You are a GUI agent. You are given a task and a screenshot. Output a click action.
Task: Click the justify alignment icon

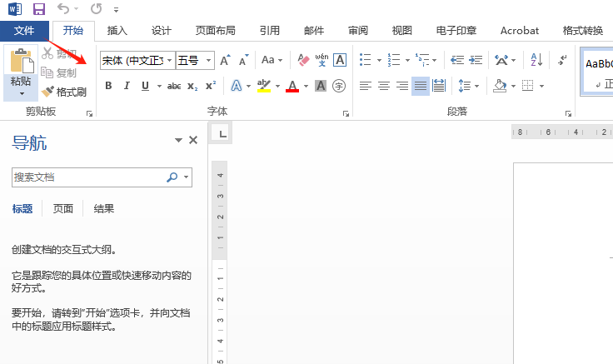coord(421,86)
